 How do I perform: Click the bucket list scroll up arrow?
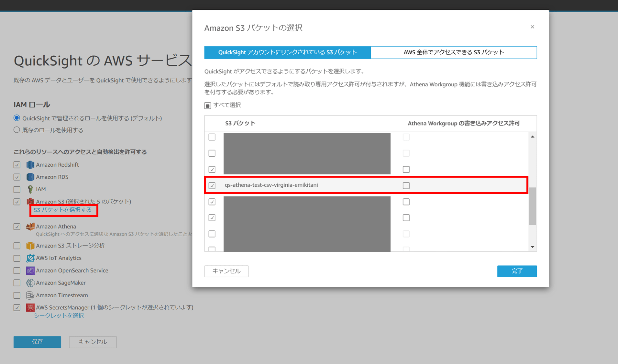tap(532, 137)
